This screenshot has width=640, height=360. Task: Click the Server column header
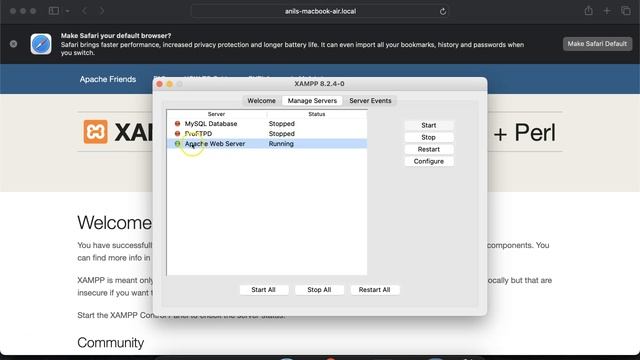point(216,114)
